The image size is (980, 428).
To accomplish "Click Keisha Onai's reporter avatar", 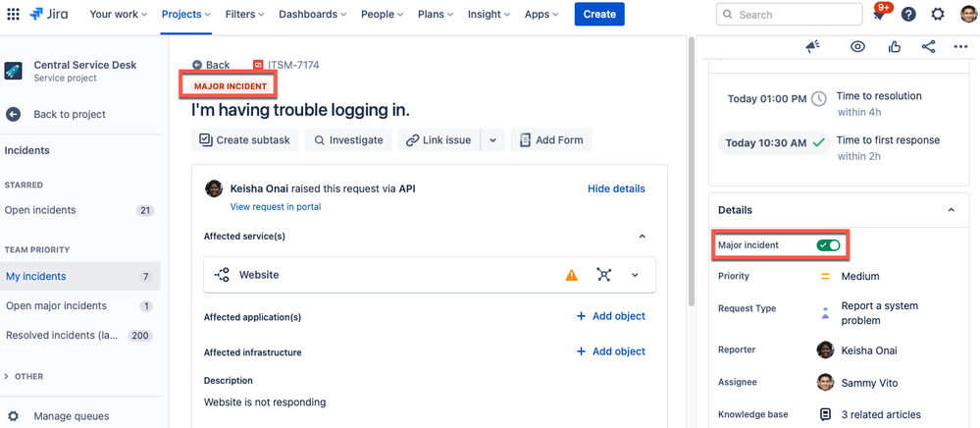I will 825,349.
